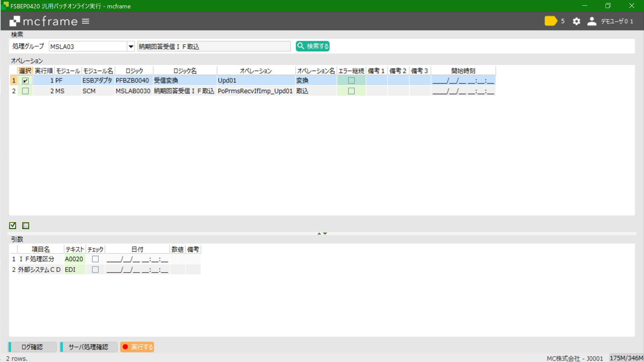
Task: Enable エラー継続 for the PoPrmsRecvIfImp_Upd01 row
Action: (x=351, y=91)
